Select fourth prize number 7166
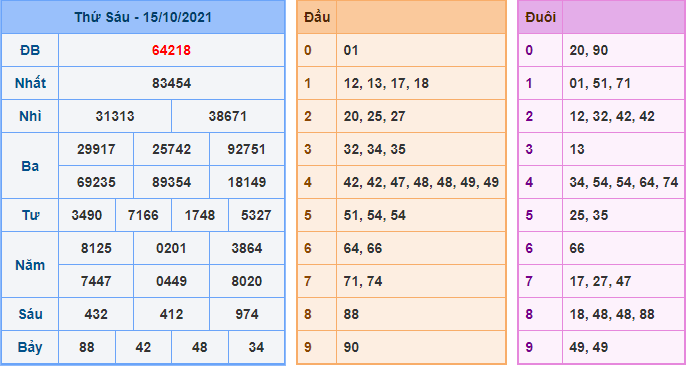Viewport: 686px width, 366px height. pos(143,215)
